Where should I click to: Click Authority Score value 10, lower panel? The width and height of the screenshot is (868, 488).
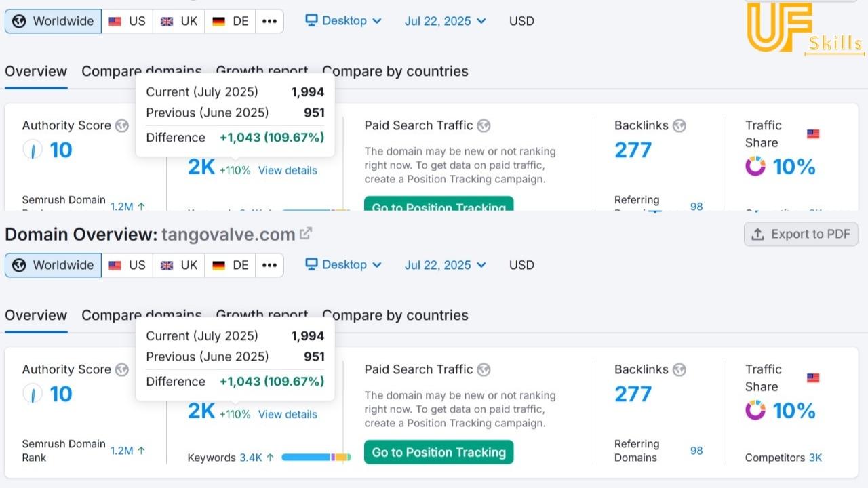(x=61, y=394)
